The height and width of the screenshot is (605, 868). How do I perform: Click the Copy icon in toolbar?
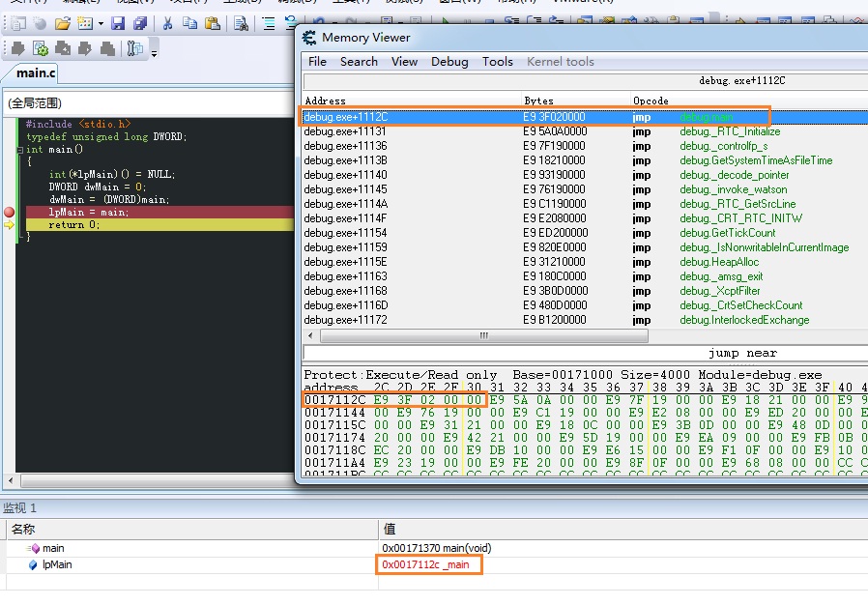click(190, 23)
